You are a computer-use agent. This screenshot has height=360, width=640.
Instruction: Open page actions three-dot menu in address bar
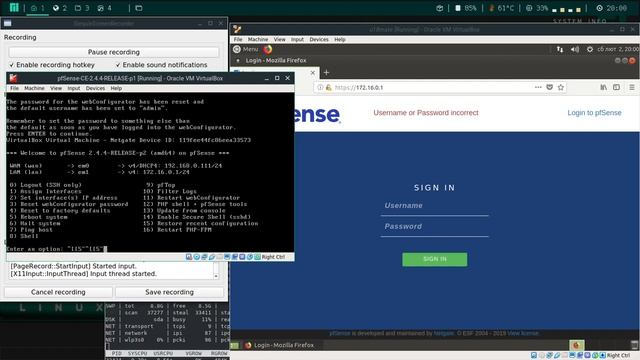pos(538,87)
